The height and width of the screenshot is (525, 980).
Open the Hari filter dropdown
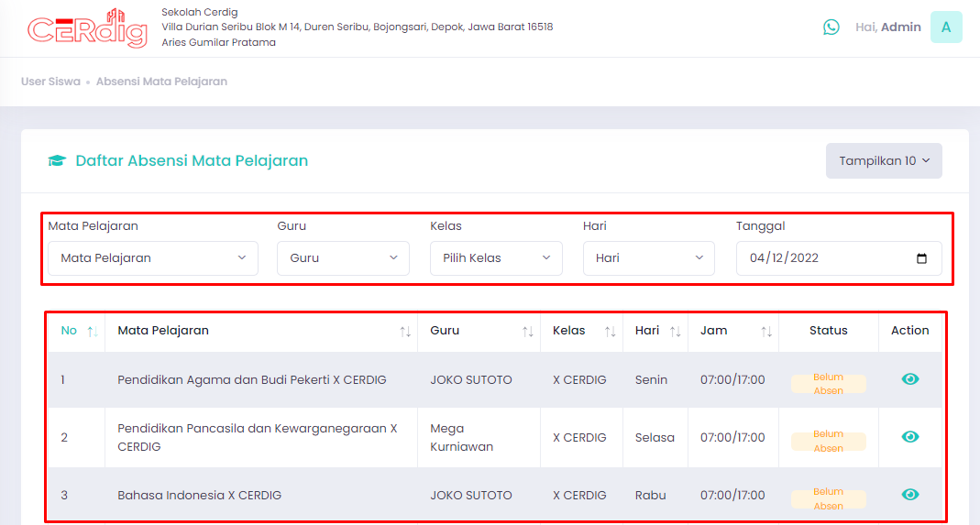pyautogui.click(x=649, y=258)
